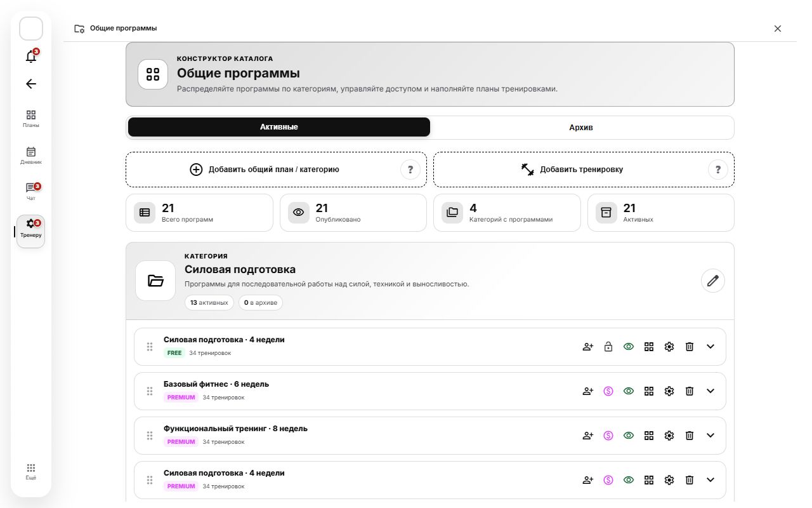Click 13 активных chip

click(x=209, y=303)
